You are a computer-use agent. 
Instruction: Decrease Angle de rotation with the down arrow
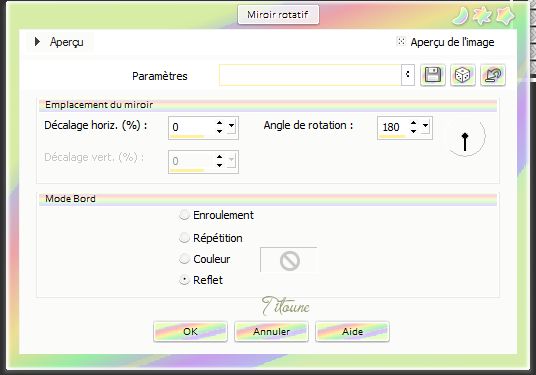(x=414, y=132)
